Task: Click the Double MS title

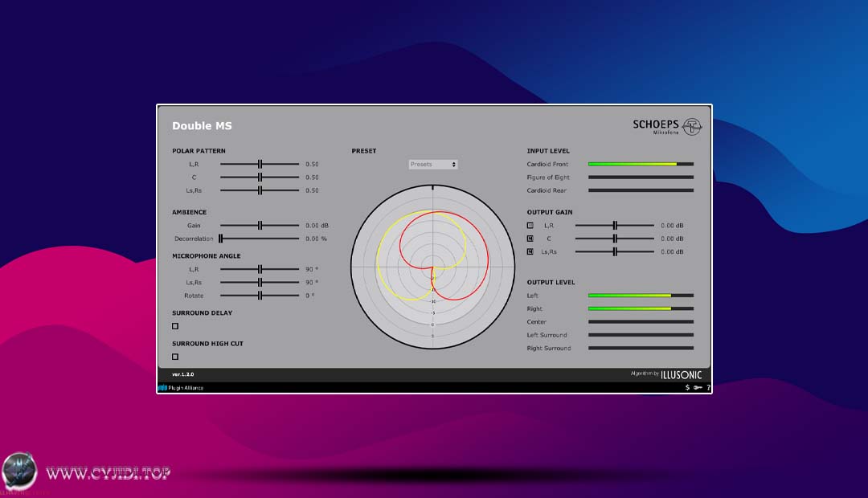Action: tap(202, 125)
